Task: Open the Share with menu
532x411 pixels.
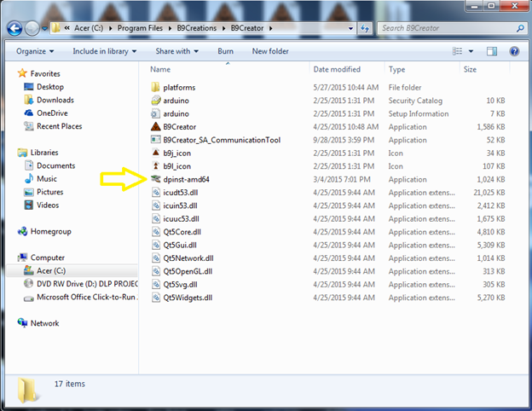Action: pos(176,51)
